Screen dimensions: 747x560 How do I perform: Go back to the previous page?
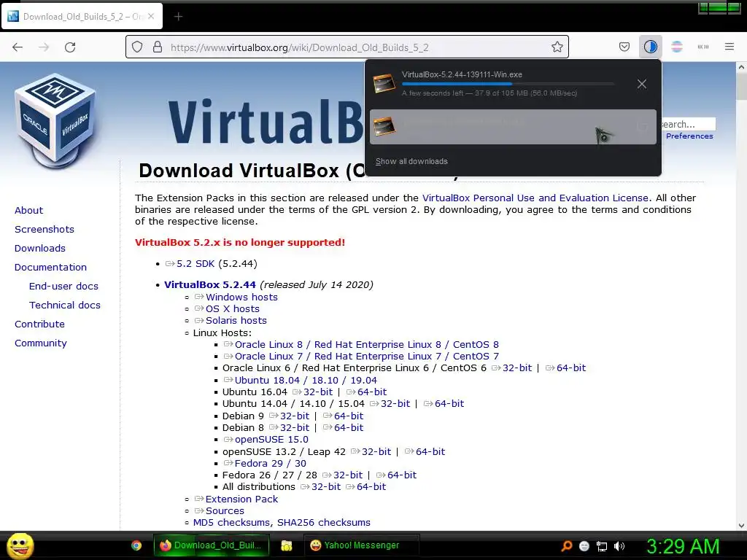point(18,47)
